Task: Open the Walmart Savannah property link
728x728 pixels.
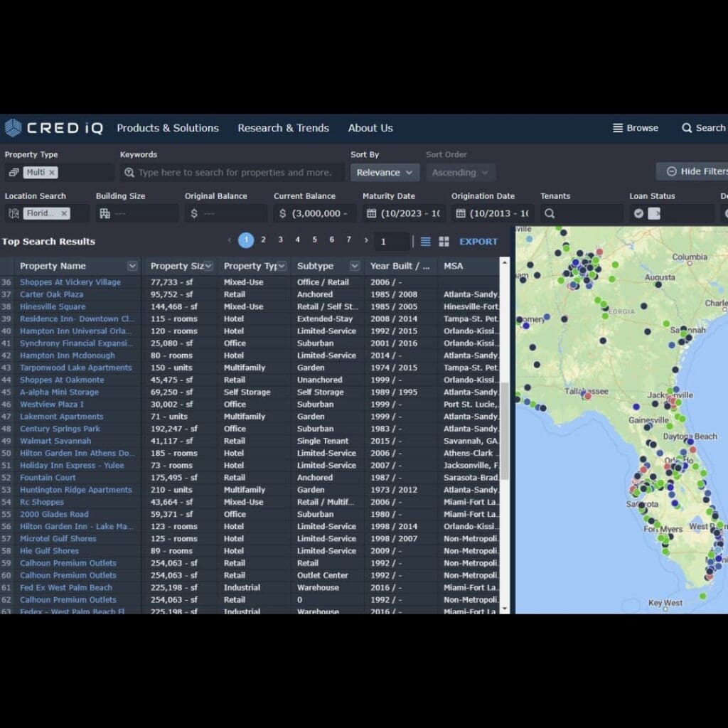Action: (x=55, y=441)
